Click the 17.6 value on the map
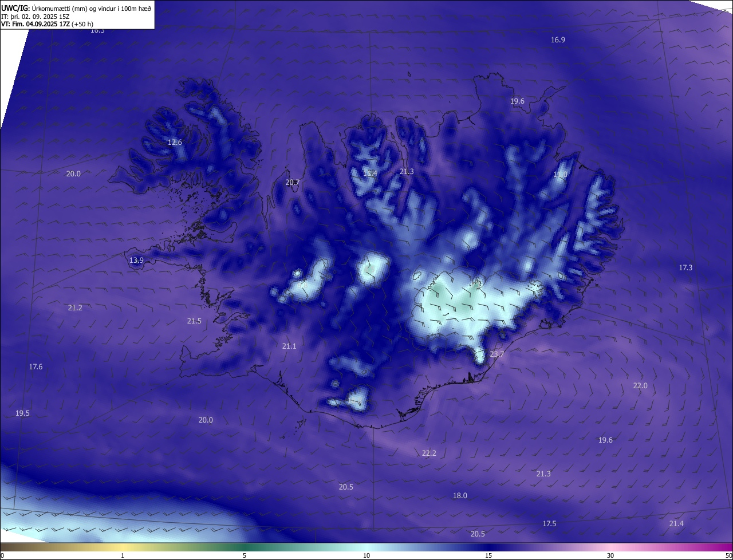This screenshot has width=733, height=560. tap(36, 367)
